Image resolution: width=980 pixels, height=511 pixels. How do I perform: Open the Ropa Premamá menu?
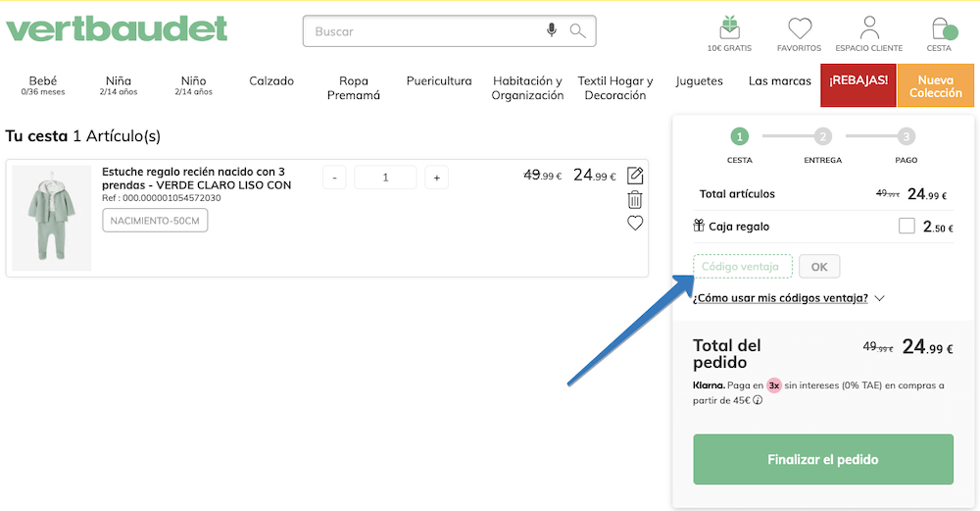point(354,88)
